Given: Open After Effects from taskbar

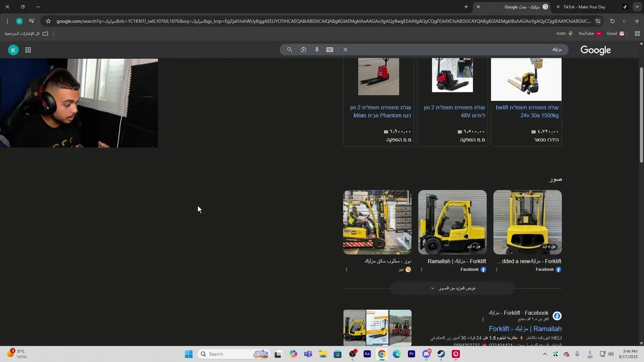Looking at the screenshot, I should [367, 354].
